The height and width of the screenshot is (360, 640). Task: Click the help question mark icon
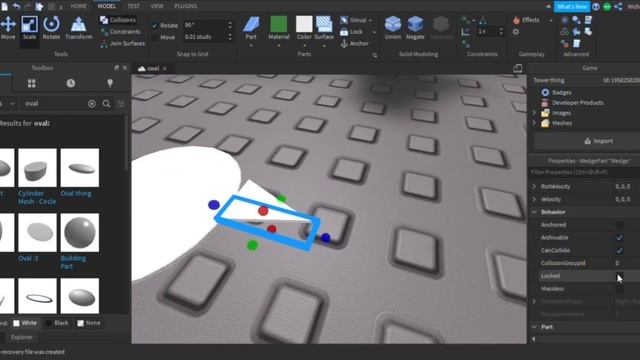(596, 7)
